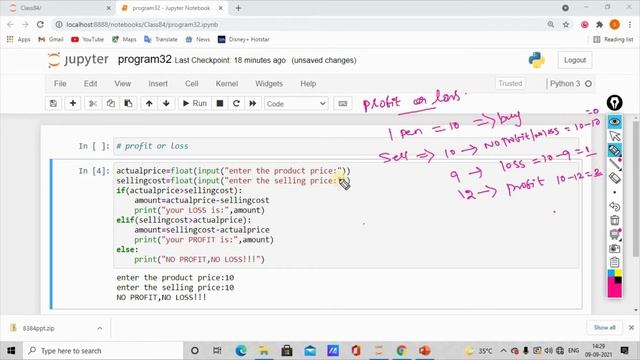Viewport: 640px width, 360px height.
Task: Click the localhost address bar
Action: (x=302, y=24)
